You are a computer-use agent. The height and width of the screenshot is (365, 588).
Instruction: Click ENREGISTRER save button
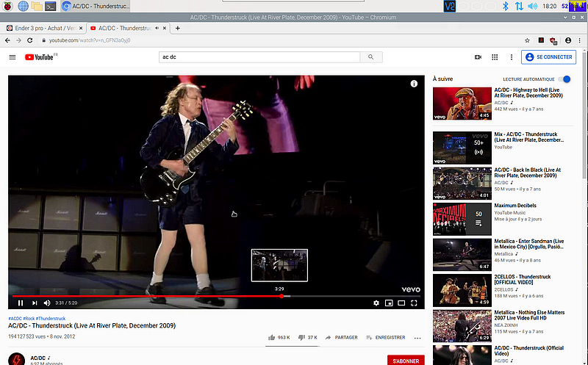click(x=385, y=337)
